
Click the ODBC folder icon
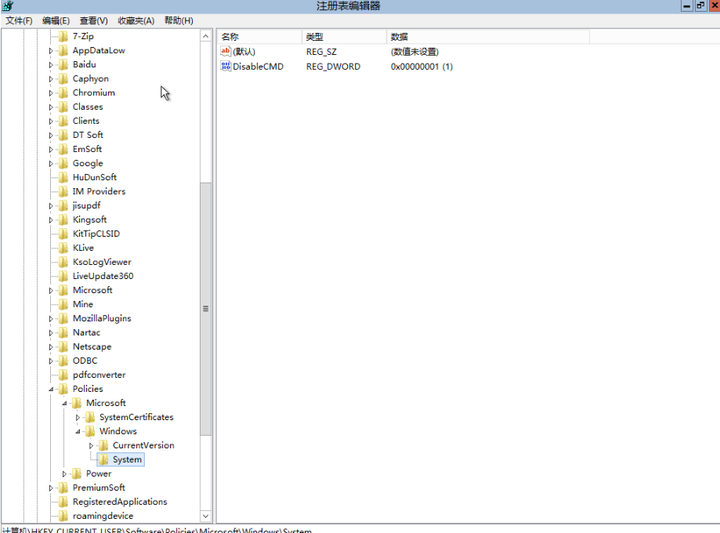coord(63,361)
